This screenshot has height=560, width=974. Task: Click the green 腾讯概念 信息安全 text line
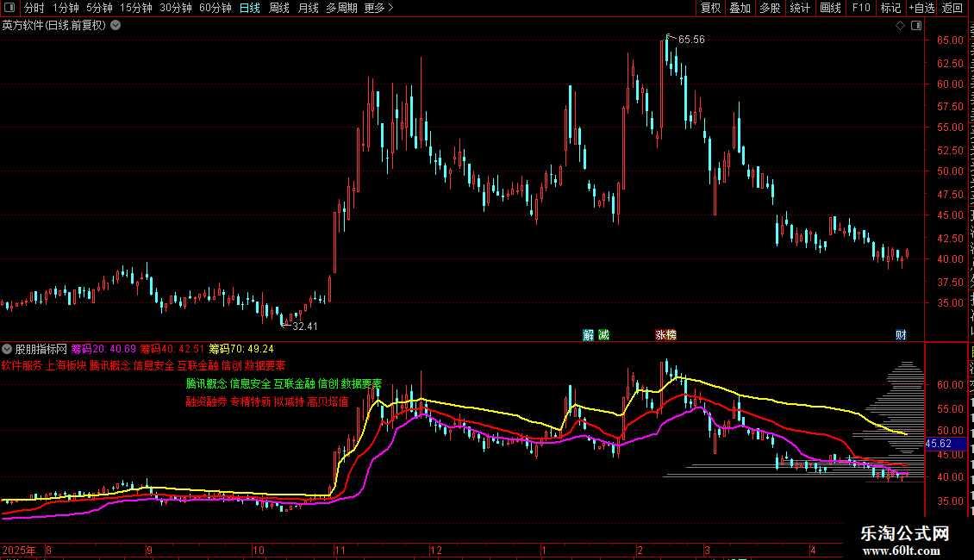284,383
